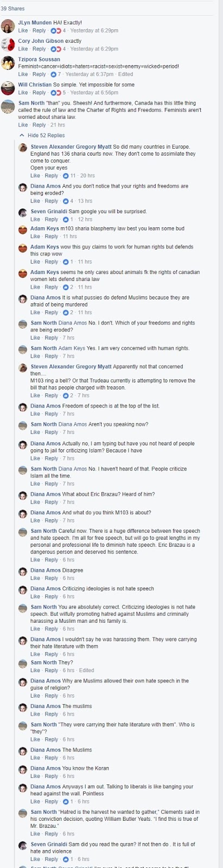223x868 pixels.
Task: Click like-count icon on Steven Myatt's first reply
Action: 66,176
